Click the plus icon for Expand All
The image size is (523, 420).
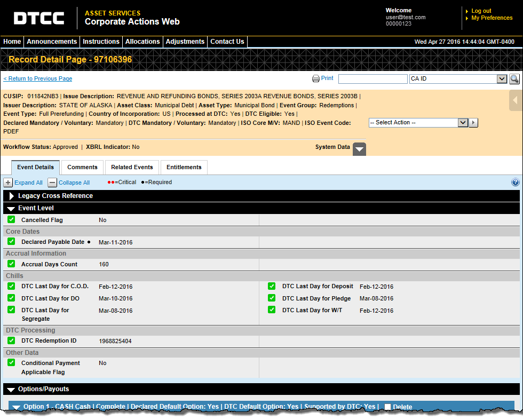8,183
